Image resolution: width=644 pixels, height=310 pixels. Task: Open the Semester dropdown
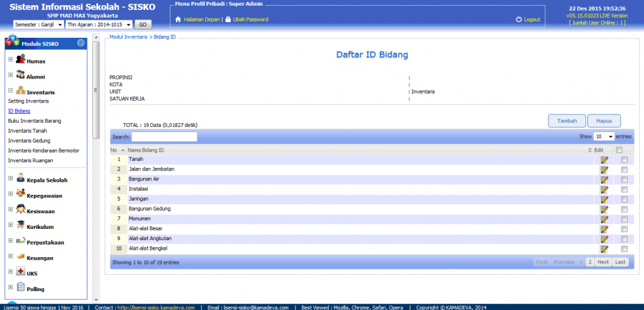pyautogui.click(x=38, y=25)
